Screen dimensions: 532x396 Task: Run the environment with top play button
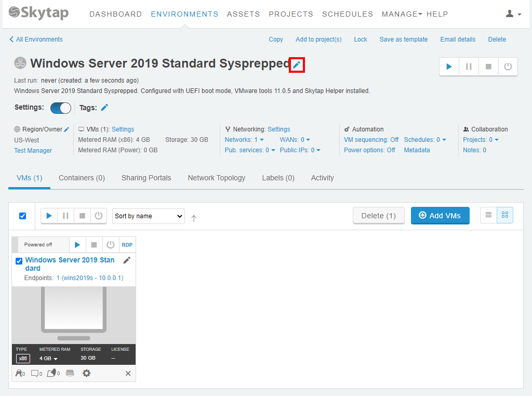pyautogui.click(x=449, y=67)
